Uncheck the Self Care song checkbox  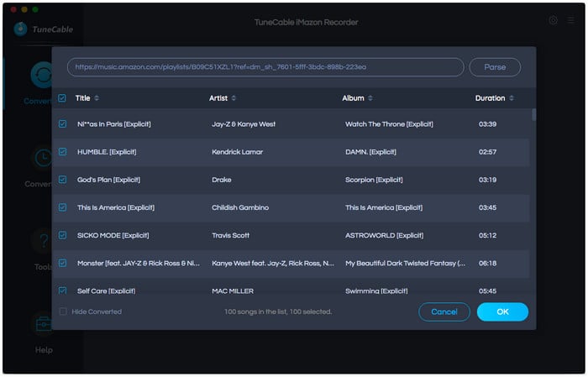[63, 291]
